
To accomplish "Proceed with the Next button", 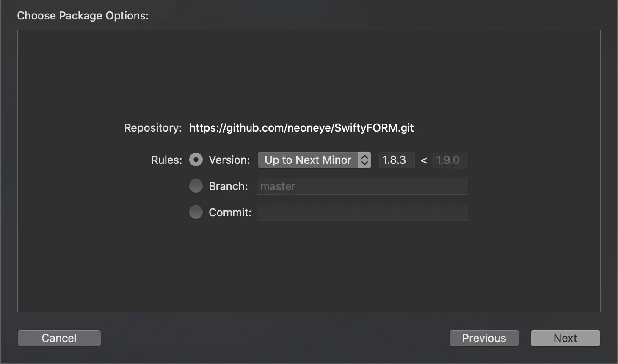I will (565, 338).
